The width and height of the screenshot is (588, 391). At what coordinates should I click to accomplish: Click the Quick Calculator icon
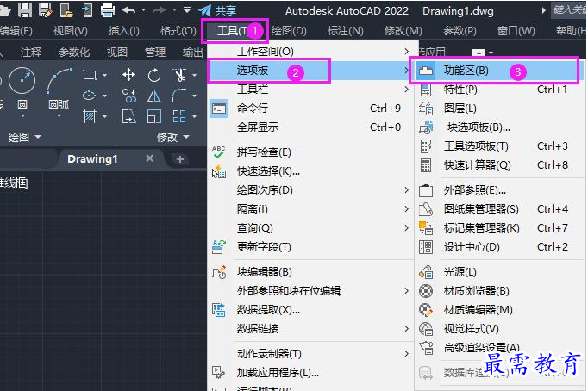tap(426, 165)
